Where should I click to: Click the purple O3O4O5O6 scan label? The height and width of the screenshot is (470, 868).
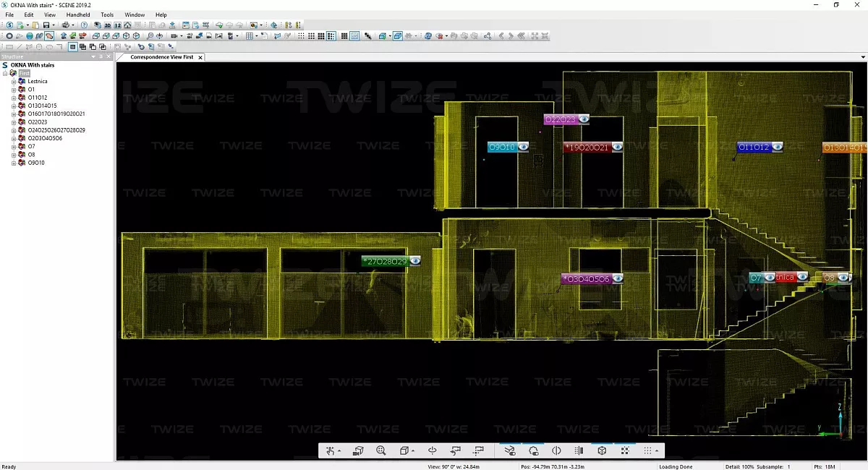587,278
